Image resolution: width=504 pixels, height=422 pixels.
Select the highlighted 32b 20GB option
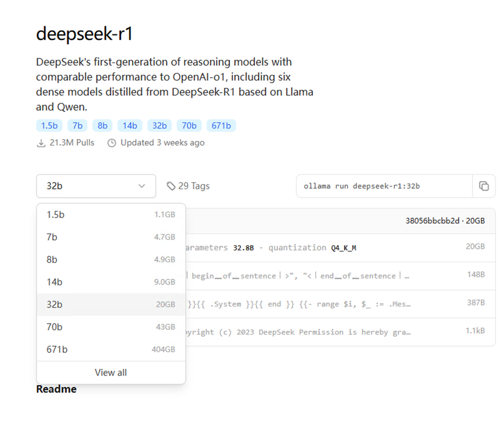[111, 305]
